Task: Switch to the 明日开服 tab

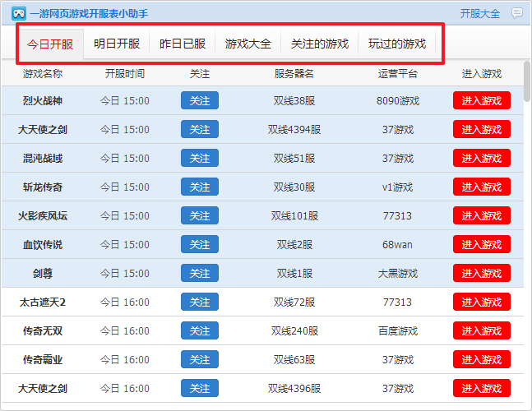Action: click(117, 44)
